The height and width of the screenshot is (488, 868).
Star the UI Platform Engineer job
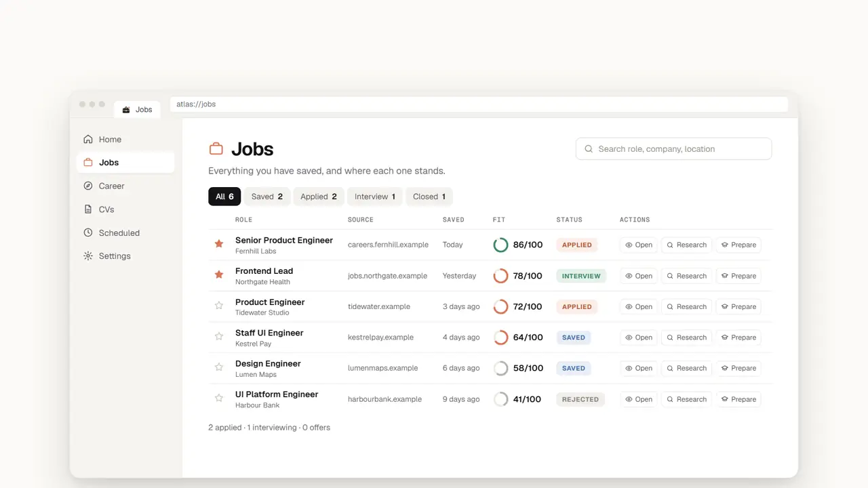click(x=219, y=398)
